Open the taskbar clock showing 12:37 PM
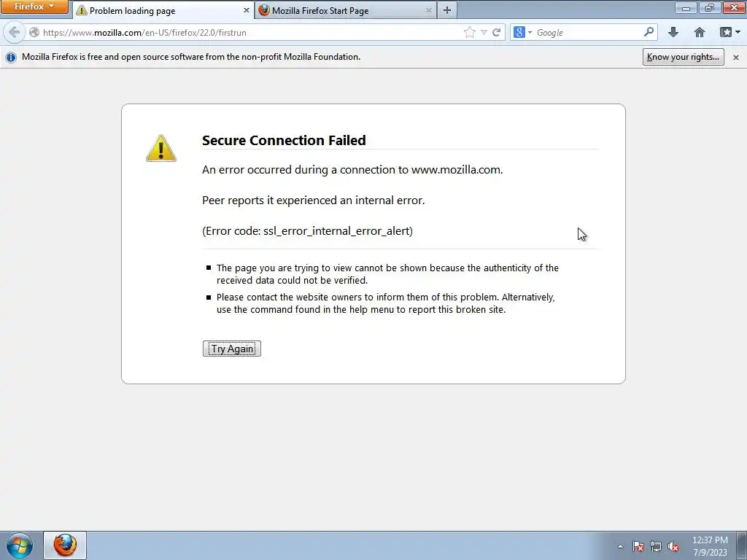The image size is (747, 560). (710, 546)
